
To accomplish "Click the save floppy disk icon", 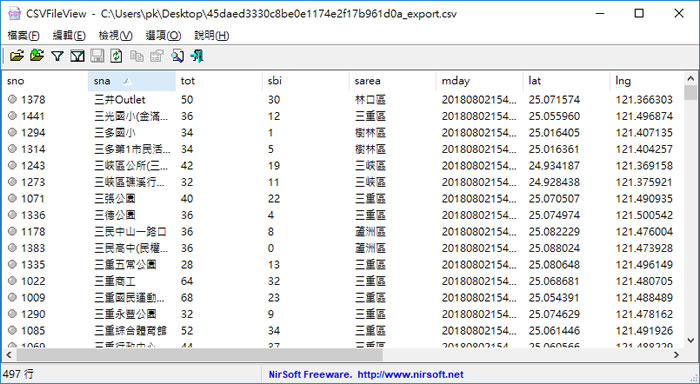I will pos(97,56).
